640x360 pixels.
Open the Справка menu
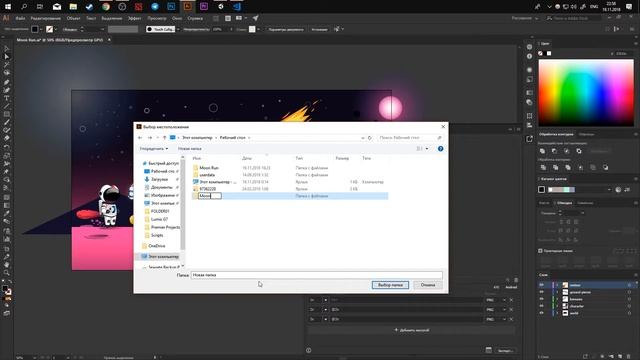point(195,18)
